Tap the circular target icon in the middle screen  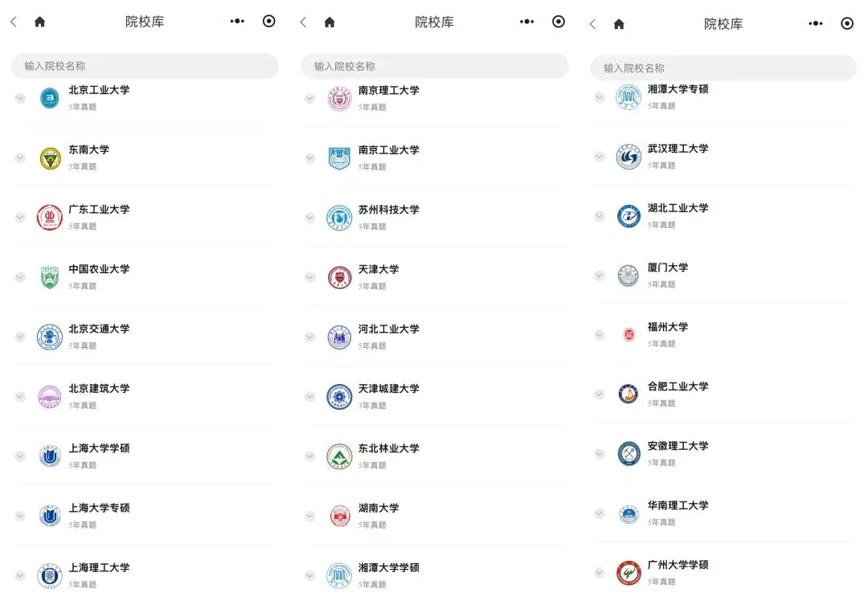tap(559, 22)
